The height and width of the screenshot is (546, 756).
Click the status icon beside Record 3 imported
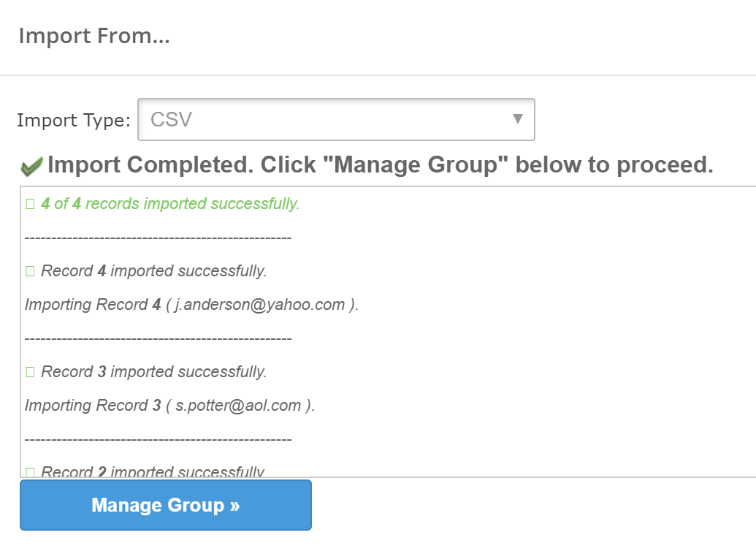[x=30, y=372]
